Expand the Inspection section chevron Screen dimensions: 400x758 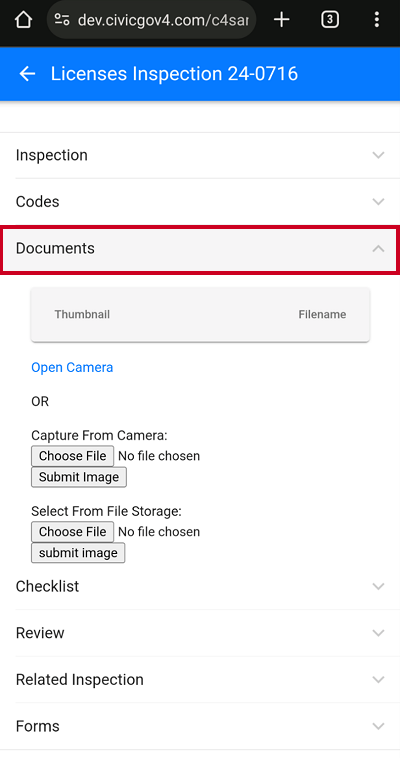[x=378, y=155]
